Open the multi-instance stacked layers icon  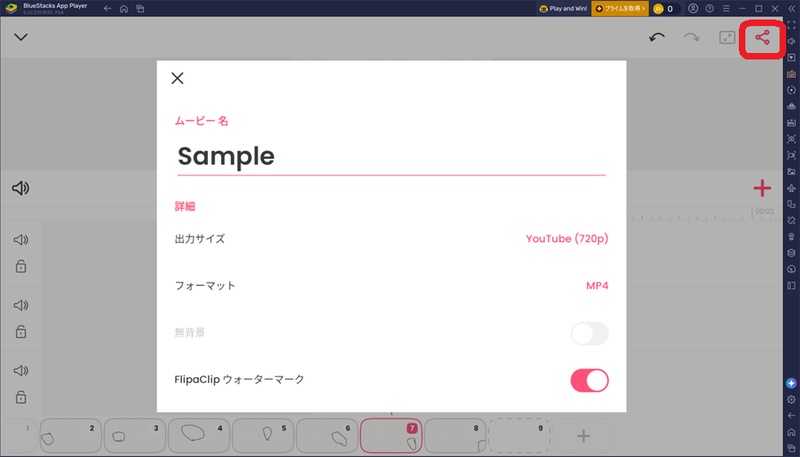[x=791, y=252]
